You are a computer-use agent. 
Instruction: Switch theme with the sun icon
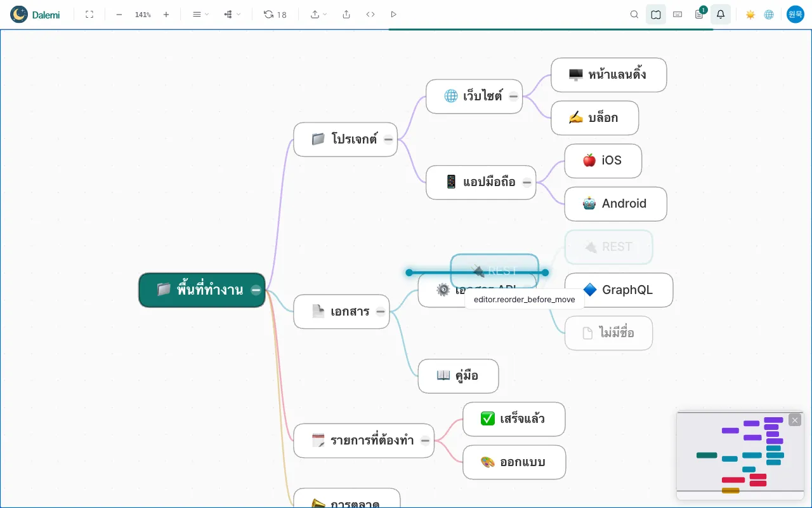point(750,14)
